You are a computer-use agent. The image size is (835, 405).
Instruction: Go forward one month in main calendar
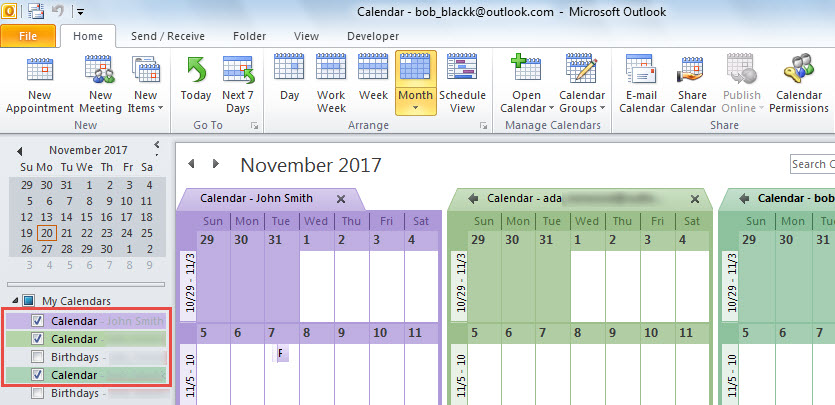click(x=215, y=164)
